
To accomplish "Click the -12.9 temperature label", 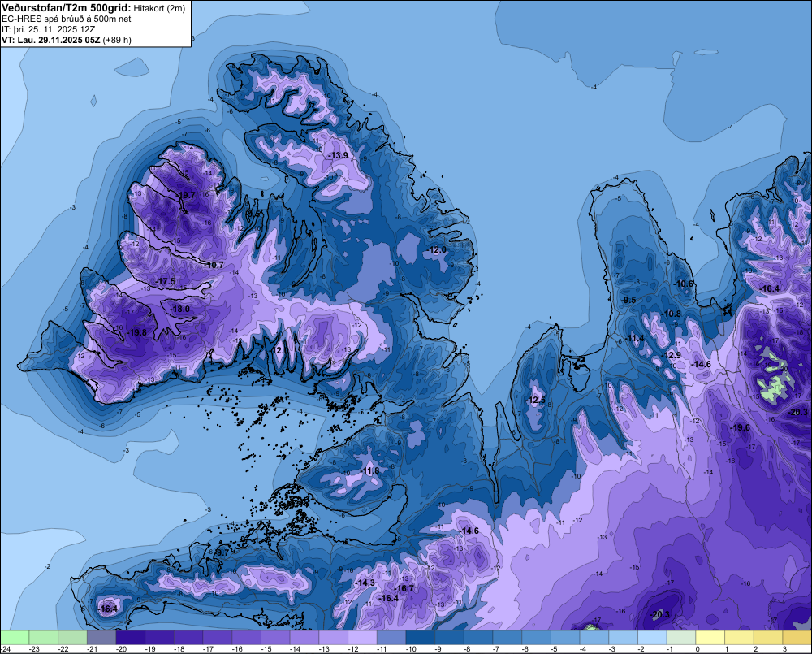I will pyautogui.click(x=672, y=355).
